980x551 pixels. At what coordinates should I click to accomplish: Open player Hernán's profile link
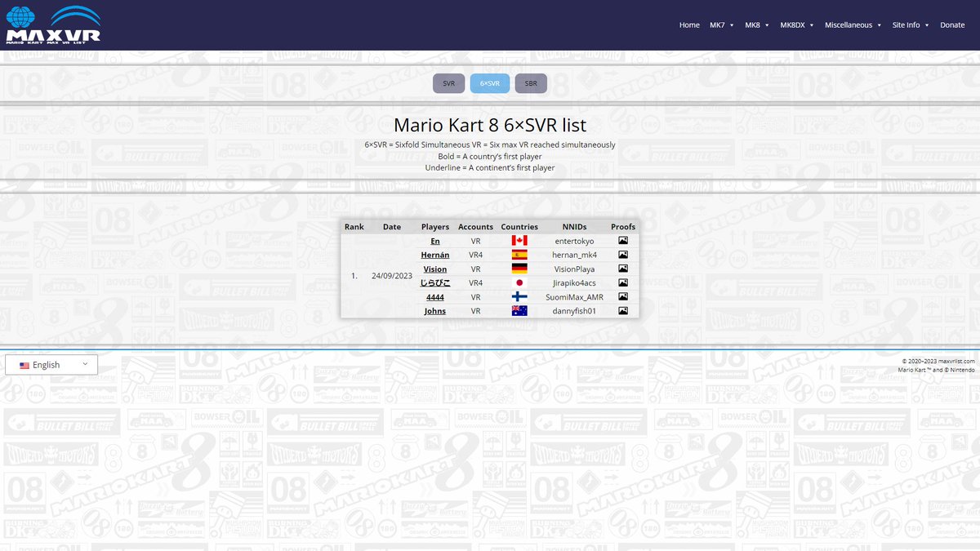435,255
